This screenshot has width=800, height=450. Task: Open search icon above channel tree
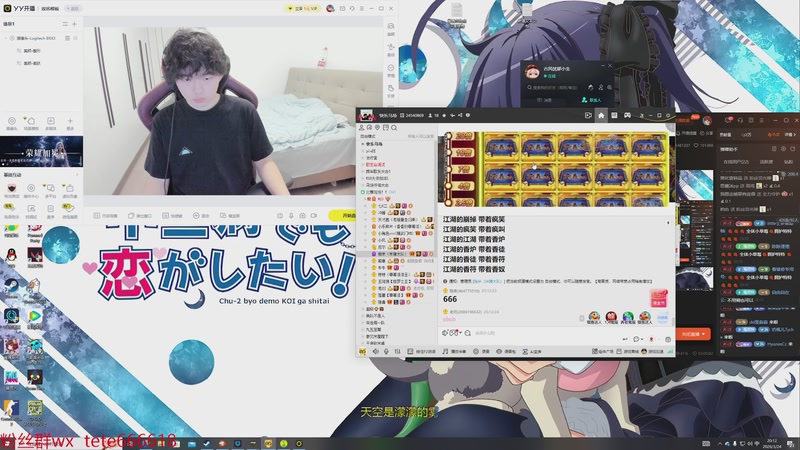(394, 128)
